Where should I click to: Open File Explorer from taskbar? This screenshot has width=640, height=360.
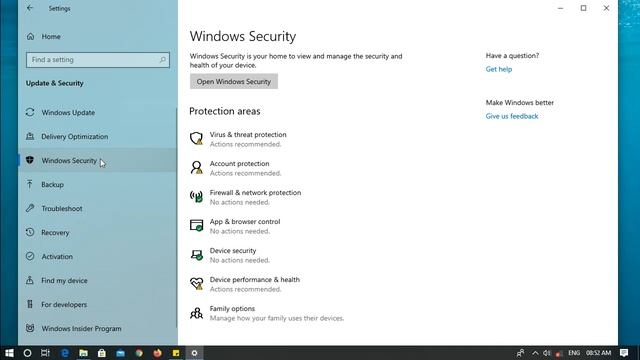(x=83, y=353)
